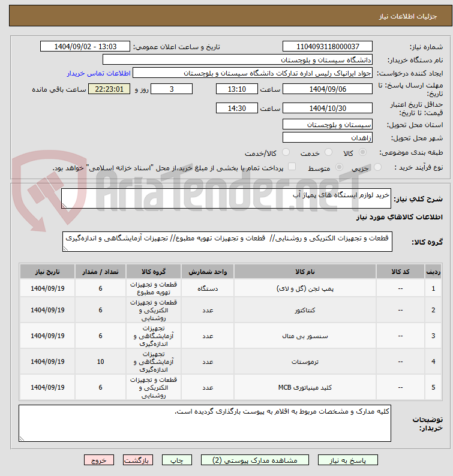Select the کالا radio button
This screenshot has width=453, height=476.
coord(362,152)
